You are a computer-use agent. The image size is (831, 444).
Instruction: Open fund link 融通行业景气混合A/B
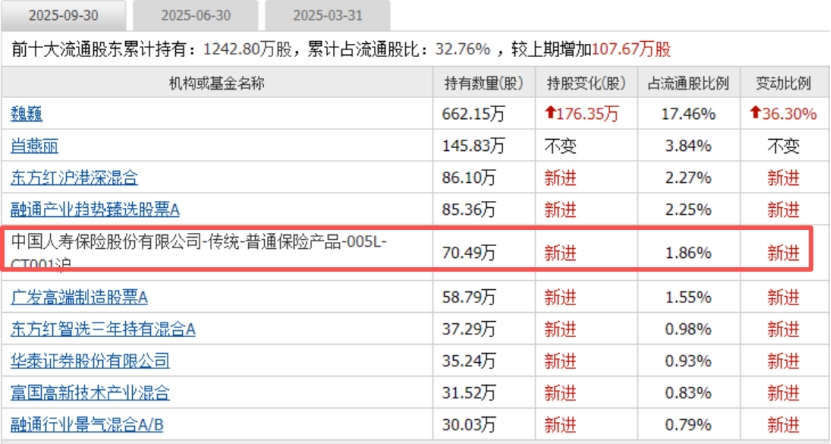coord(87,424)
